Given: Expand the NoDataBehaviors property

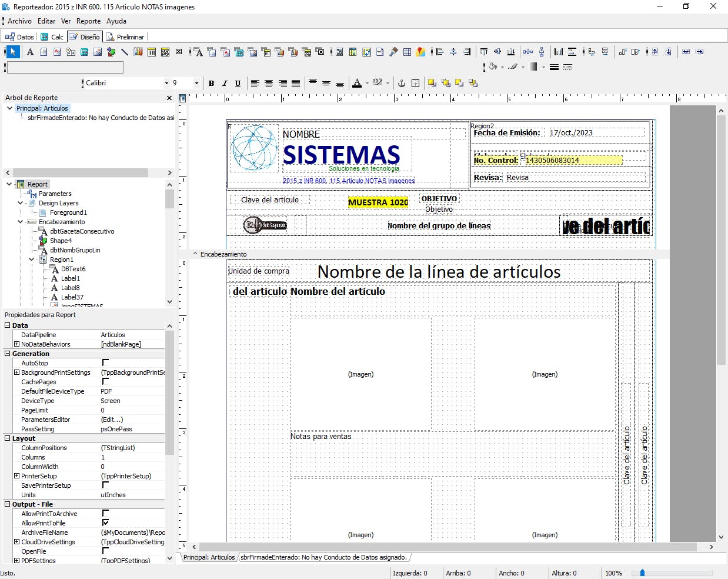Looking at the screenshot, I should 16,344.
